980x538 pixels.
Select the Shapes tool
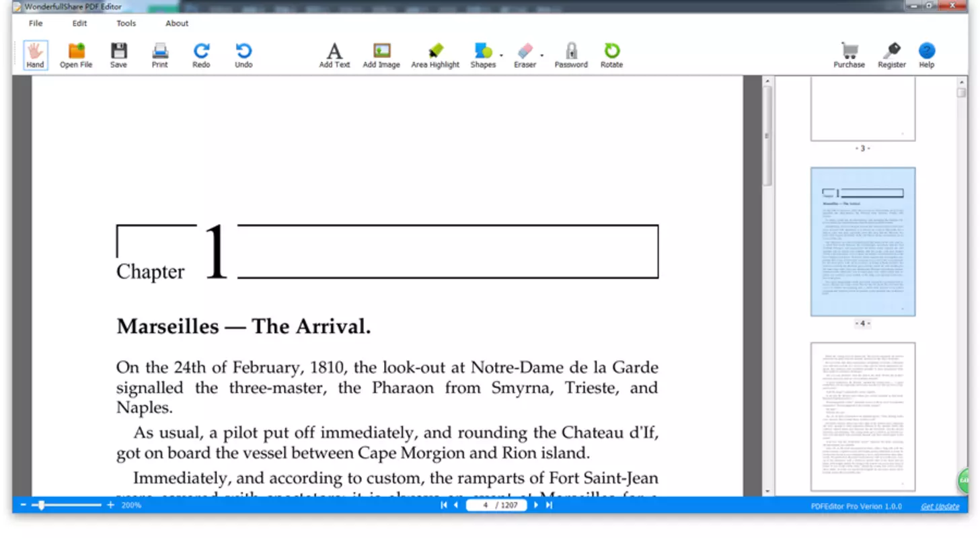click(483, 54)
